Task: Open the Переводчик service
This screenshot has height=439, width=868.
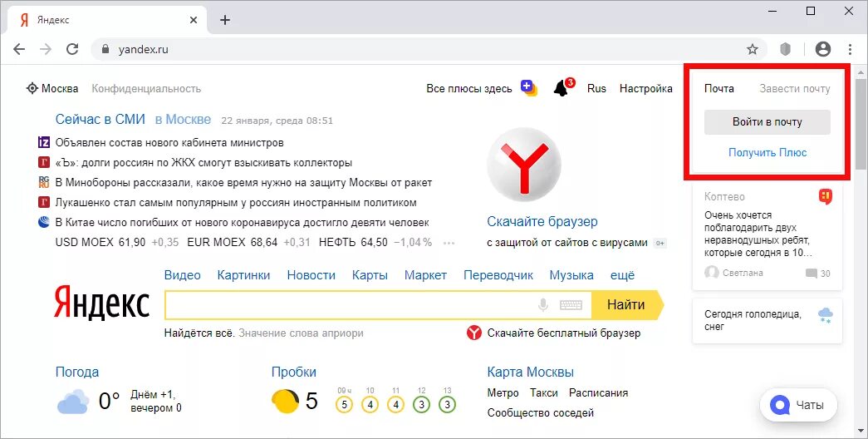Action: (498, 275)
